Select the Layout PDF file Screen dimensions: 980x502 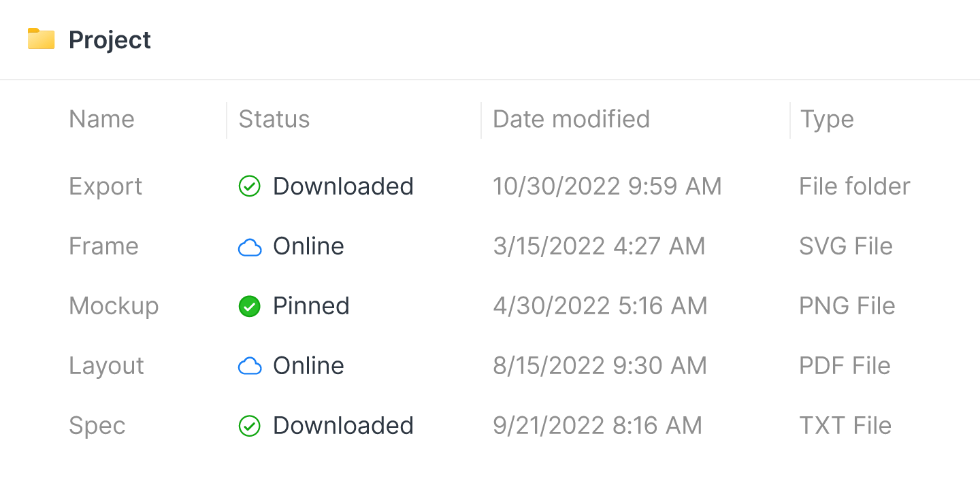coord(106,365)
